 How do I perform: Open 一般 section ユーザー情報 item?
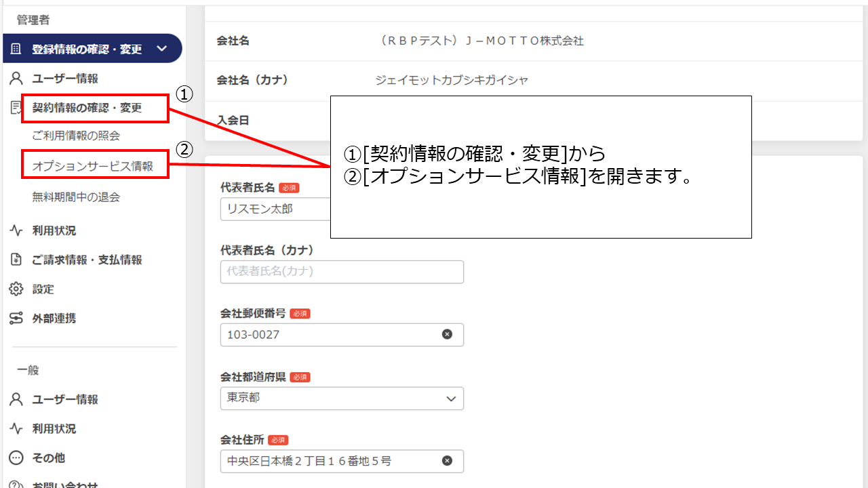point(65,399)
